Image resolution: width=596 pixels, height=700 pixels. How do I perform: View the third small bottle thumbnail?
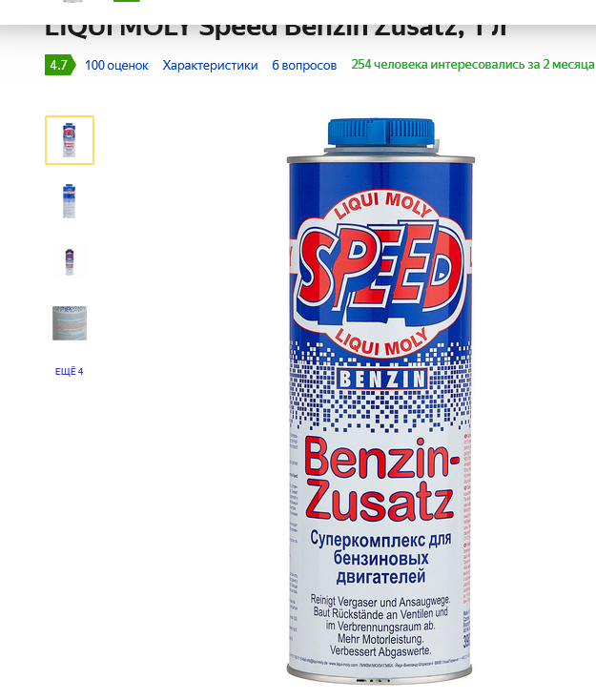click(70, 262)
